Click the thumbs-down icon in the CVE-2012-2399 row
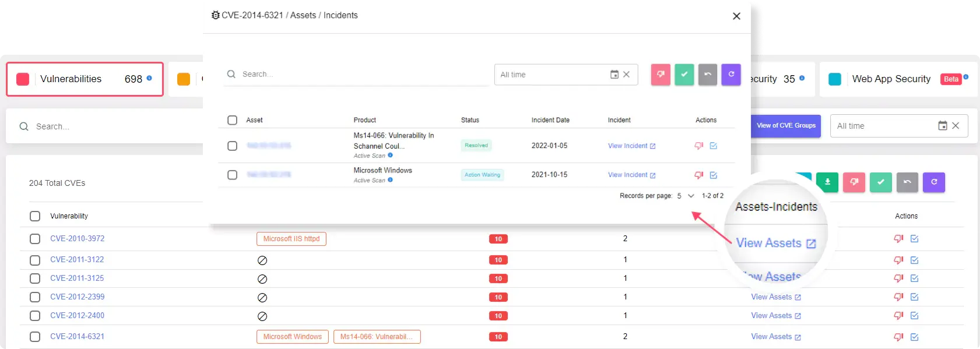 tap(898, 297)
